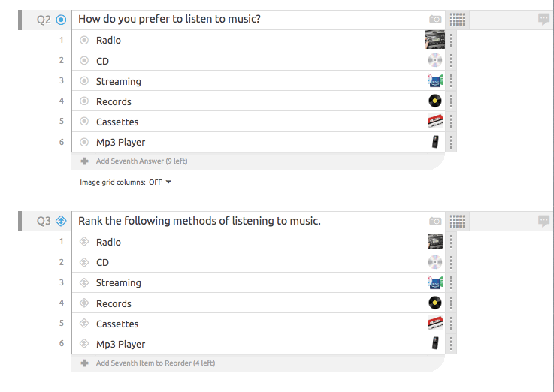
Task: Click the drag handle dots for Q2 Streaming
Action: tap(451, 81)
